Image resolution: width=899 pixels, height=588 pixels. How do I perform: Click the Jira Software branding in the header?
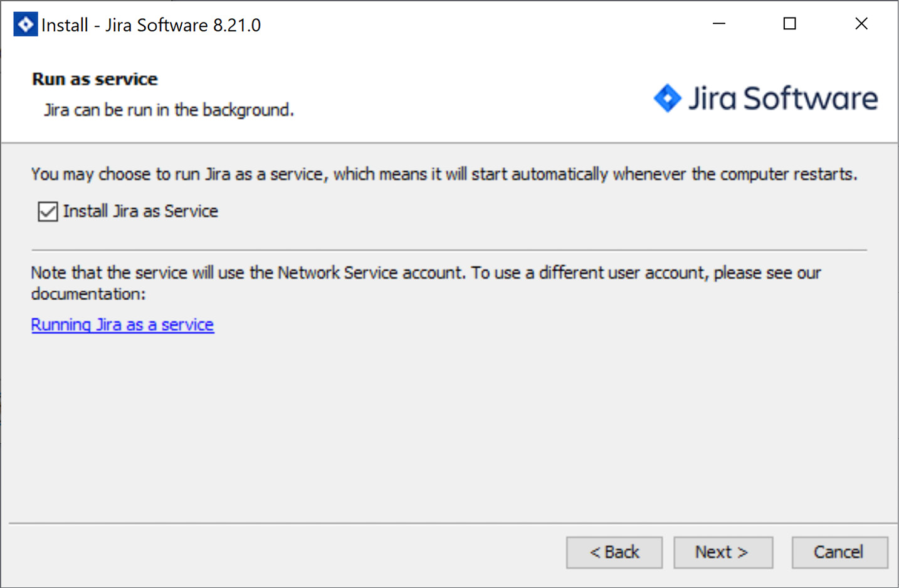point(765,98)
